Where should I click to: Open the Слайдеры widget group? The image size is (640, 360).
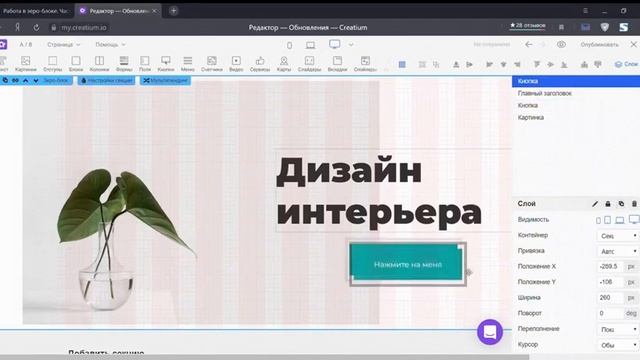click(x=309, y=64)
